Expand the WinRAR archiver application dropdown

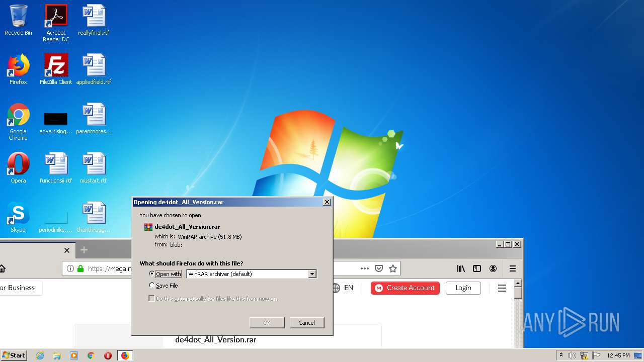click(312, 274)
